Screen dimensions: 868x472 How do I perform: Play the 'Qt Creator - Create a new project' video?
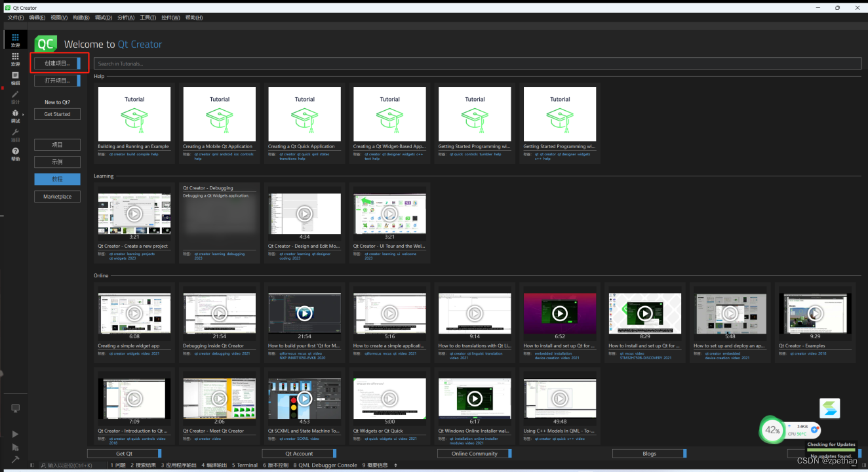point(134,214)
